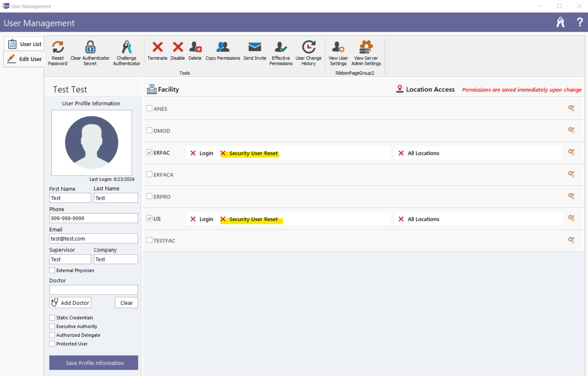Click the Clear doctor button
Viewport: 588px width, 376px height.
127,303
